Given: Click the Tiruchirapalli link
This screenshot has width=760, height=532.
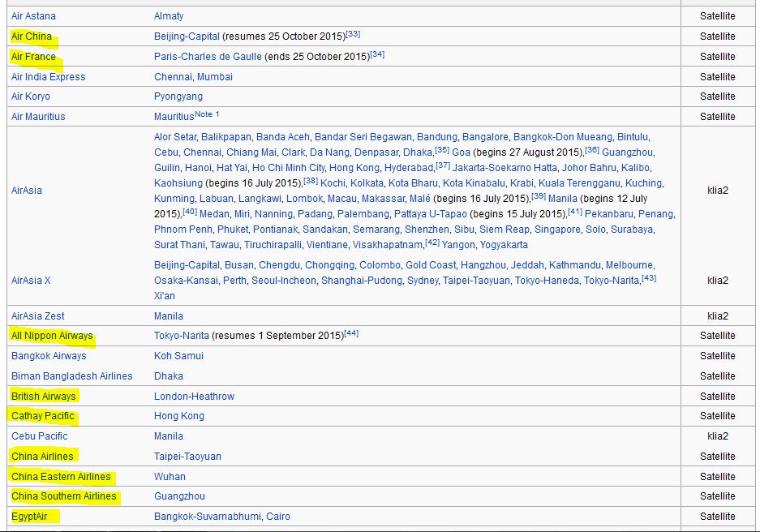Looking at the screenshot, I should click(273, 245).
